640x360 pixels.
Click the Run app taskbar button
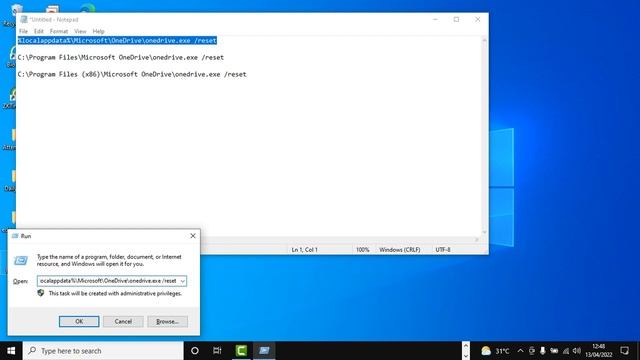tap(264, 351)
